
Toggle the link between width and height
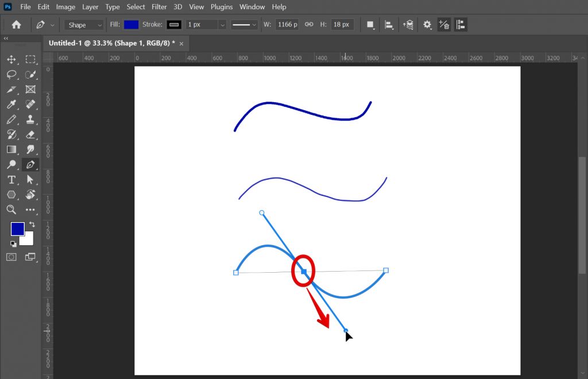[x=309, y=24]
